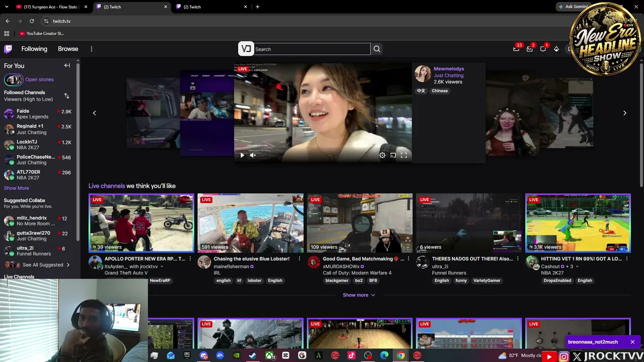The height and width of the screenshot is (362, 644).
Task: Open the Blue Lobster stream thumbnail
Action: pyautogui.click(x=251, y=223)
